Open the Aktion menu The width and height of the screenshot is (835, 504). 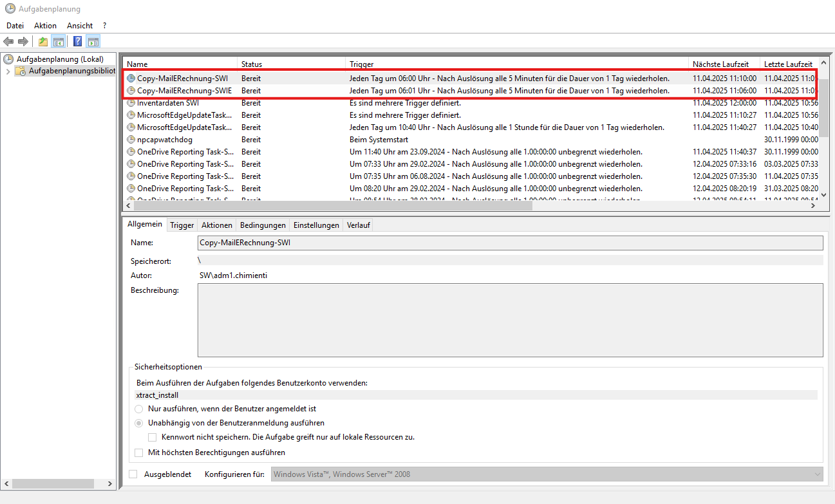click(x=45, y=26)
